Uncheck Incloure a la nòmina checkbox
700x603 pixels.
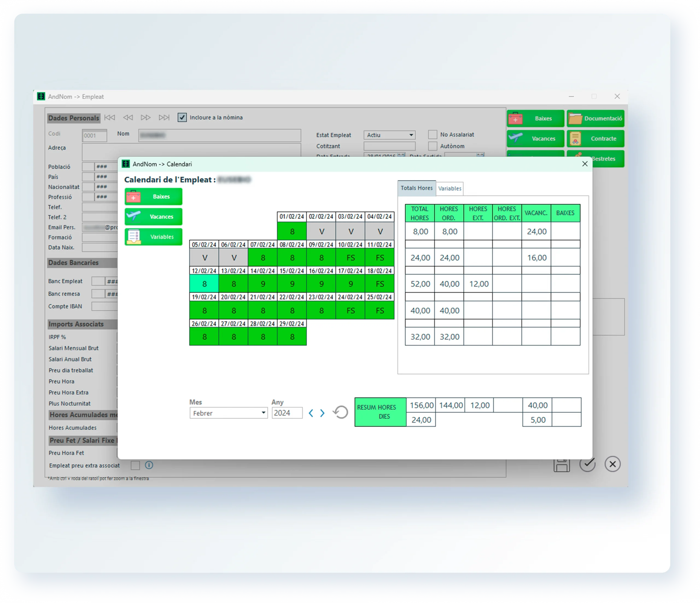(182, 118)
